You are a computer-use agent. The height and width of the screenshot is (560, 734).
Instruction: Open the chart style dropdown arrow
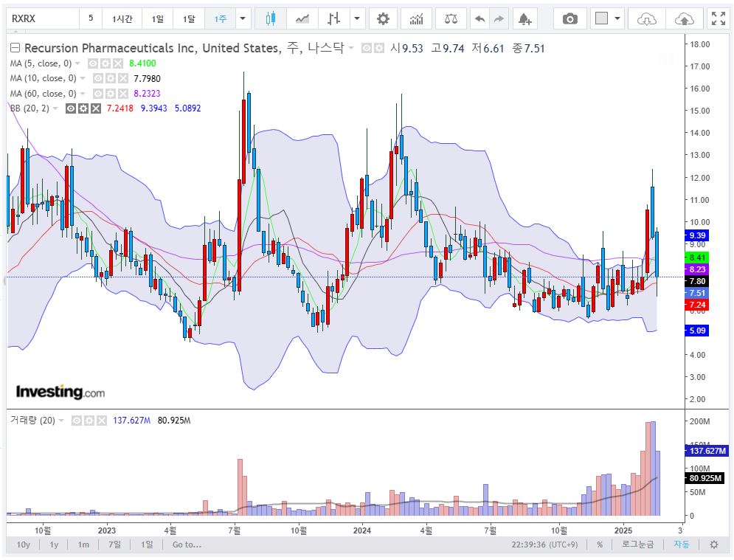click(357, 18)
